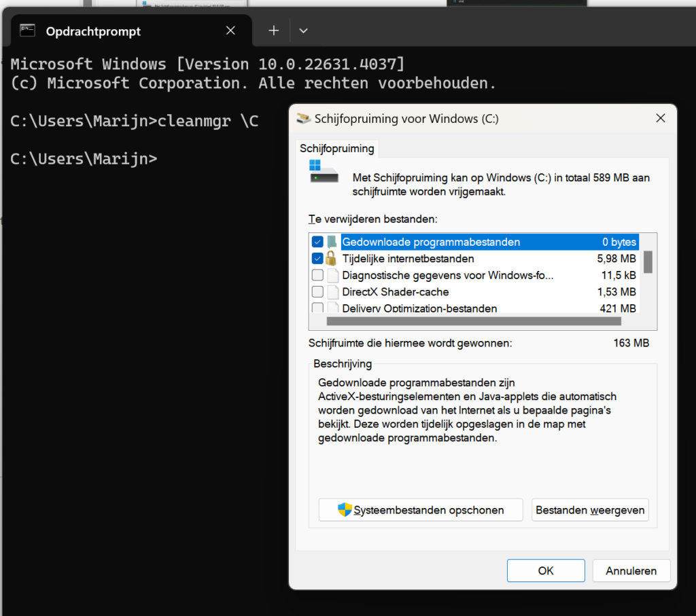Click the 163 MB gained space value
696x616 pixels.
click(x=631, y=343)
